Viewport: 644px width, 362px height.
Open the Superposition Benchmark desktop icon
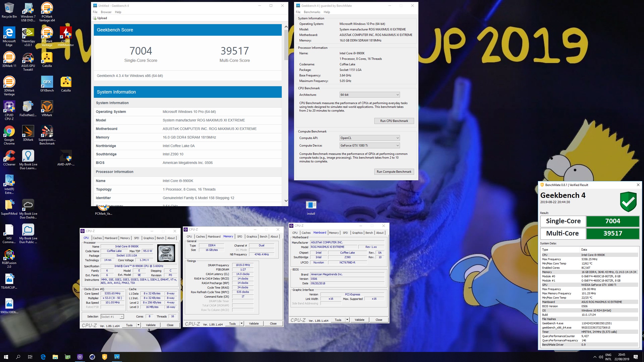(47, 135)
